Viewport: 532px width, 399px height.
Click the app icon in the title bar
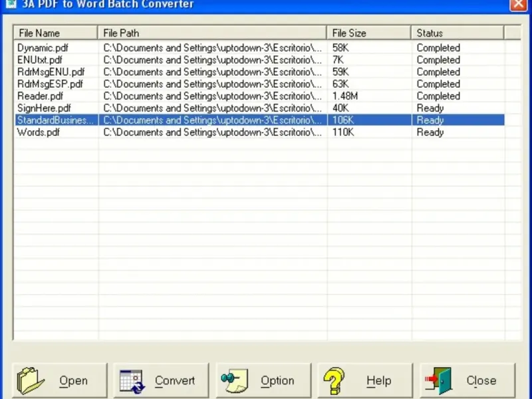(11, 4)
